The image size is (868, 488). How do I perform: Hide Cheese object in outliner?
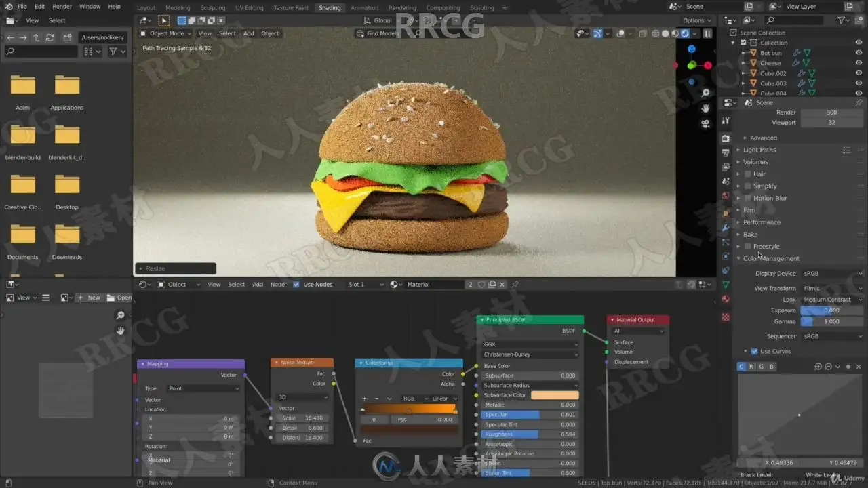859,63
